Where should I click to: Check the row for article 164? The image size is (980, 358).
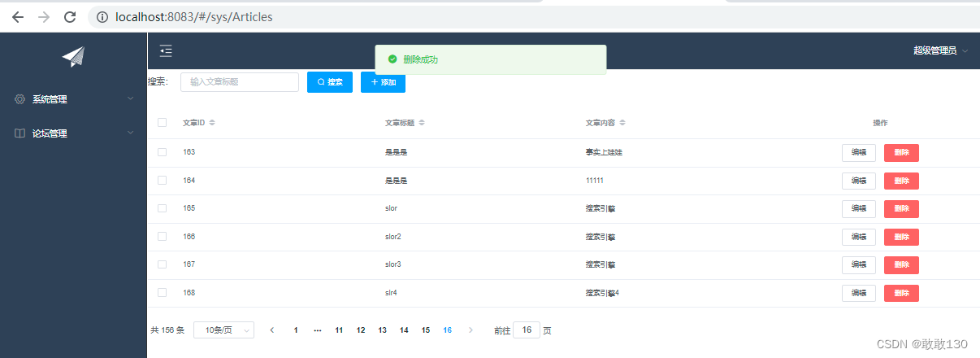(x=163, y=181)
